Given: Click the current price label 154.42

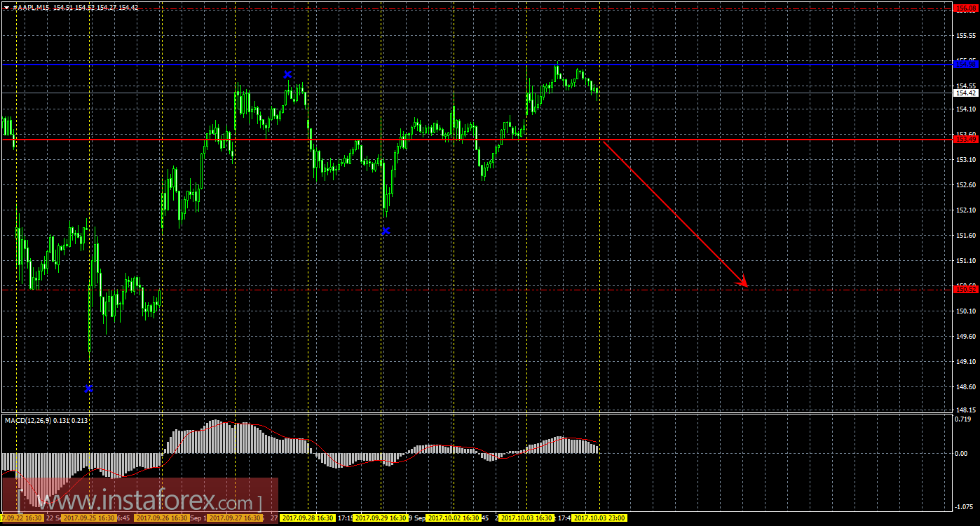Looking at the screenshot, I should click(x=966, y=93).
